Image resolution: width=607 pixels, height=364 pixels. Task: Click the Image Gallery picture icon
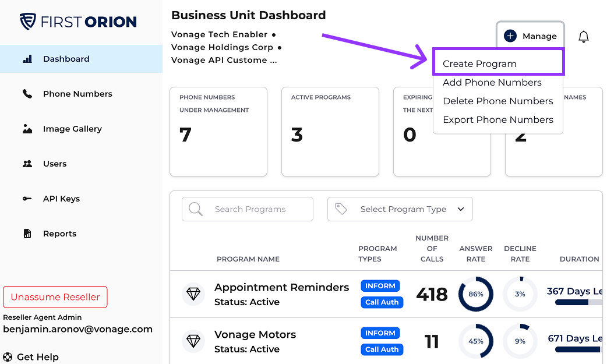pyautogui.click(x=27, y=129)
